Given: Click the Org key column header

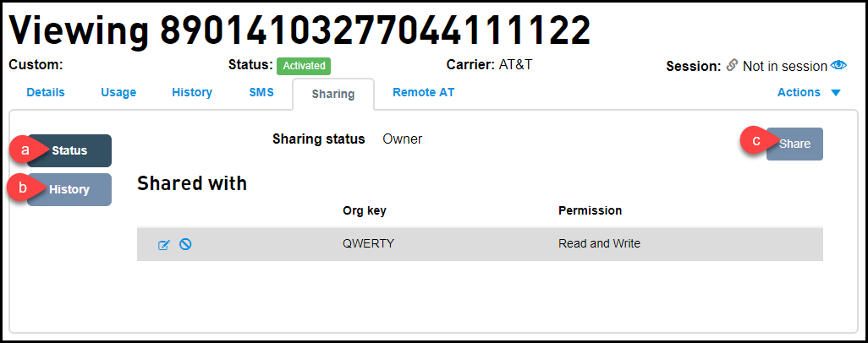Looking at the screenshot, I should (x=365, y=210).
